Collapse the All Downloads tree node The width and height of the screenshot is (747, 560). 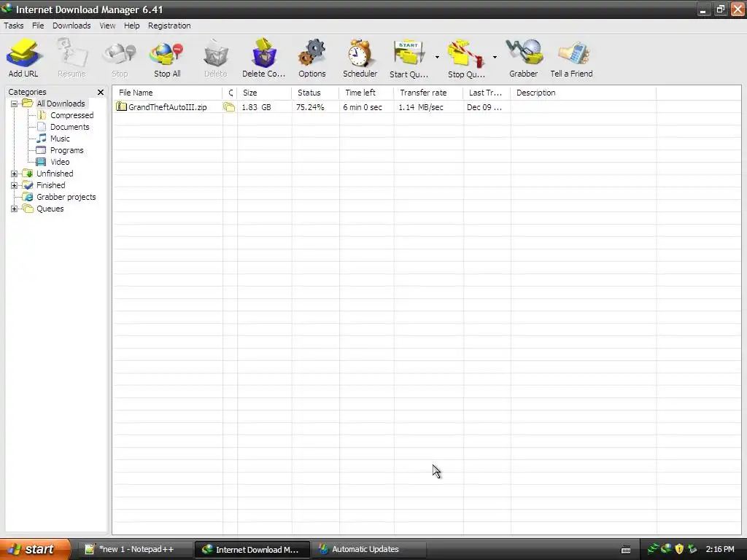pyautogui.click(x=15, y=104)
